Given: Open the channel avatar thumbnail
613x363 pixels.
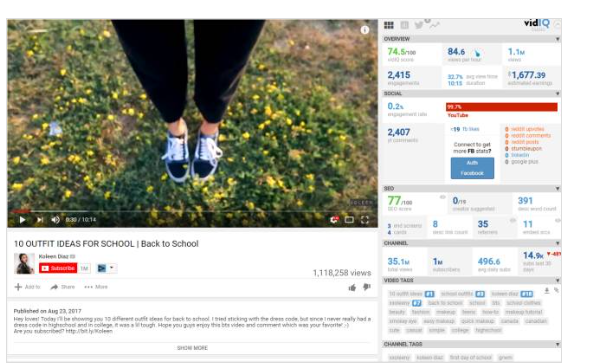Looking at the screenshot, I should (x=24, y=263).
